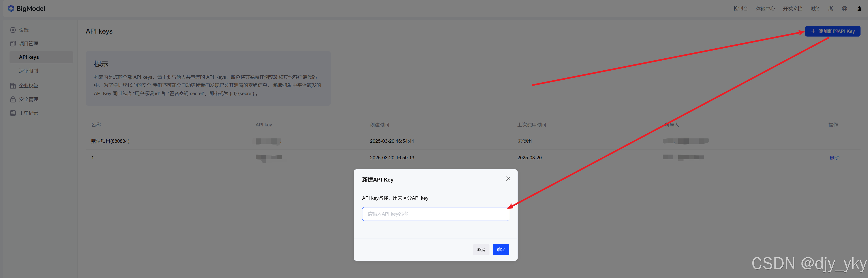
Task: Click the 企业权益 building icon
Action: click(13, 86)
